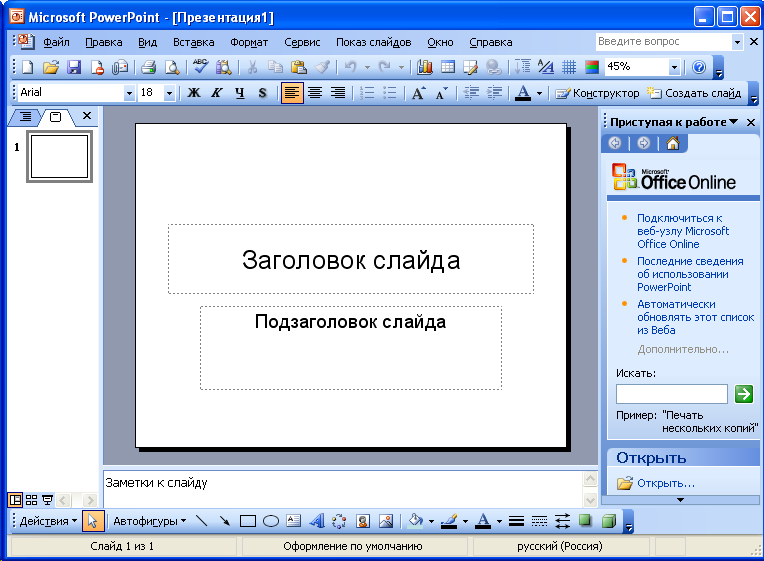Center the text alignment
This screenshot has height=561, width=764.
click(x=315, y=93)
